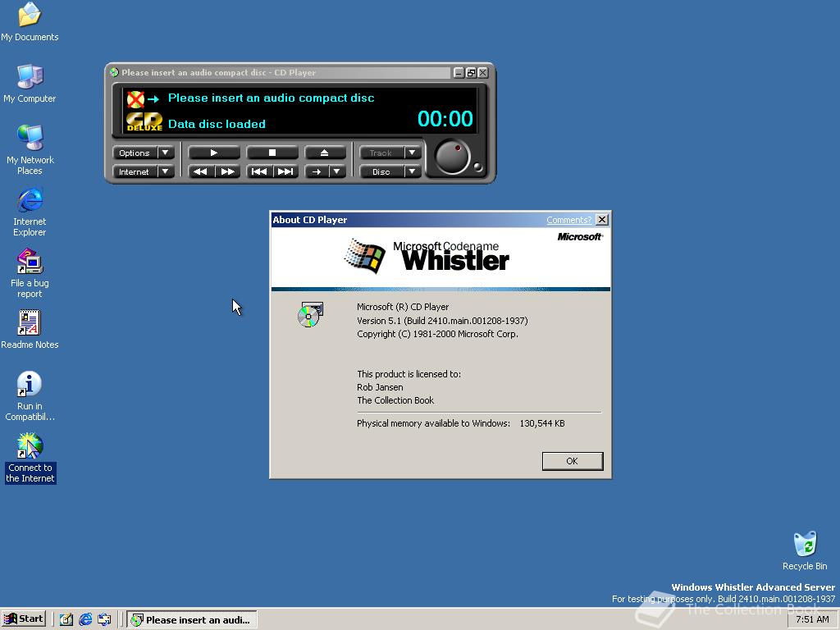Select the Readme Notes shortcut
Screen dimensions: 840x630
click(30, 330)
